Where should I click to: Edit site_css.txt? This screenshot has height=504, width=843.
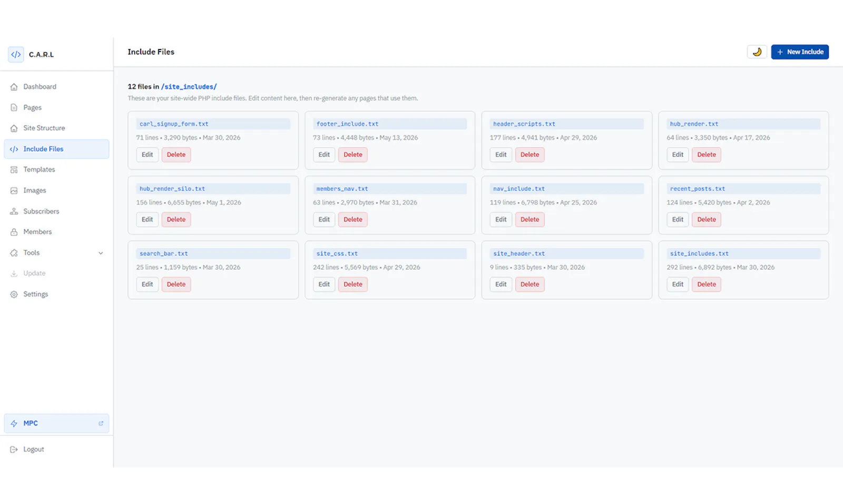[x=324, y=284]
